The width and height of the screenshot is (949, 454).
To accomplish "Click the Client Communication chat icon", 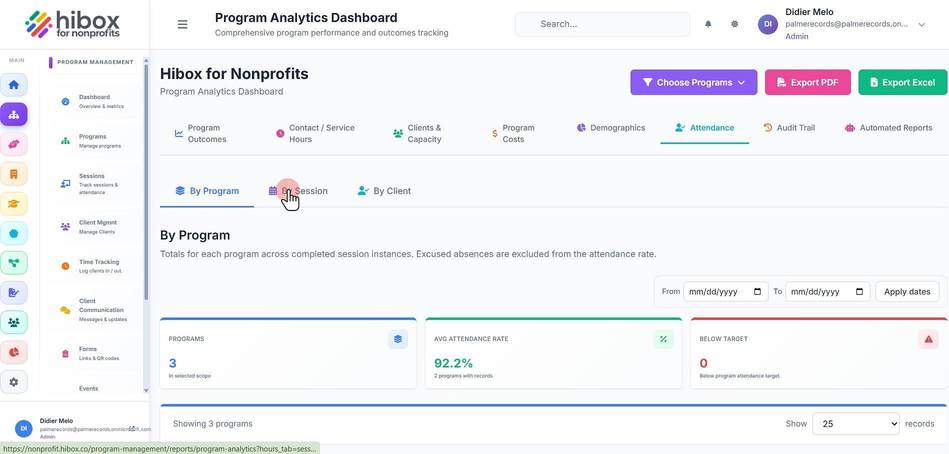I will point(65,310).
